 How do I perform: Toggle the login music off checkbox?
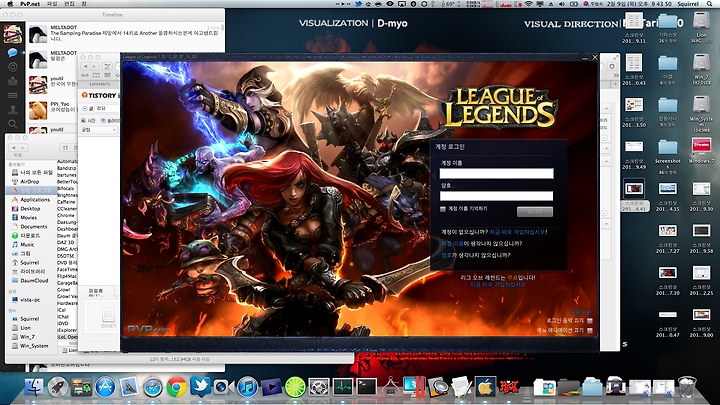(590, 321)
